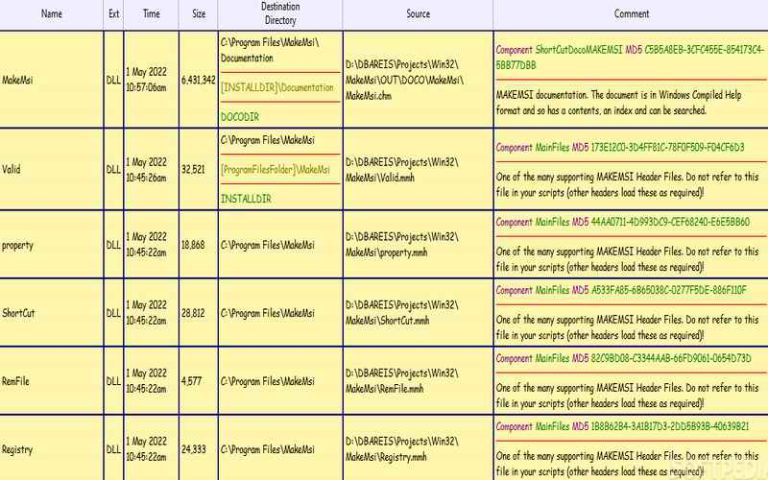This screenshot has width=768, height=480.
Task: Select the RemFile file name cell
Action: tap(51, 381)
